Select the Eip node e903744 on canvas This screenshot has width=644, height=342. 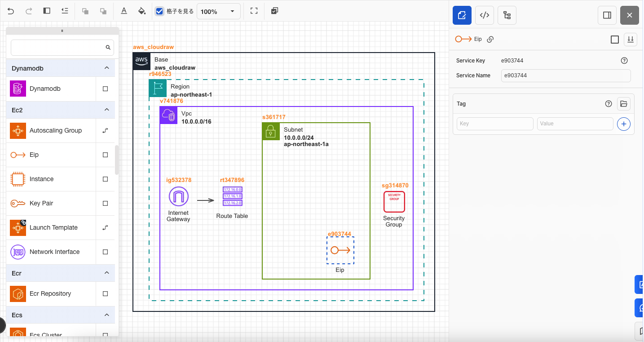click(x=340, y=251)
